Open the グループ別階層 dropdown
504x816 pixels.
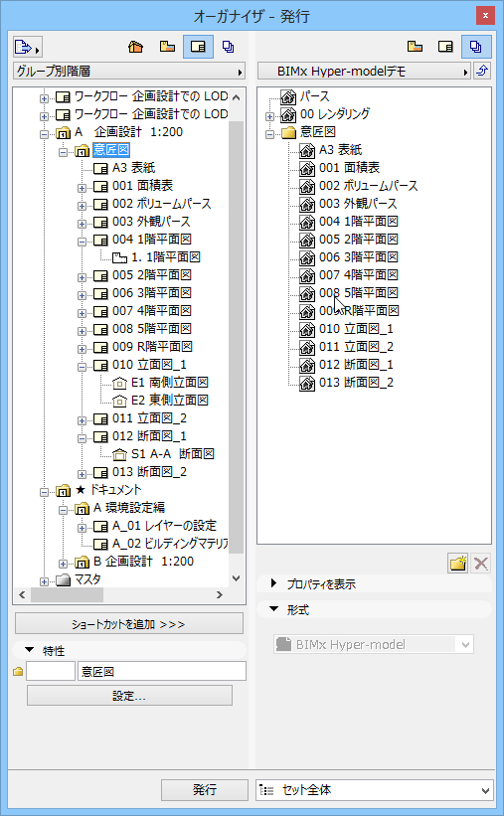click(x=129, y=72)
